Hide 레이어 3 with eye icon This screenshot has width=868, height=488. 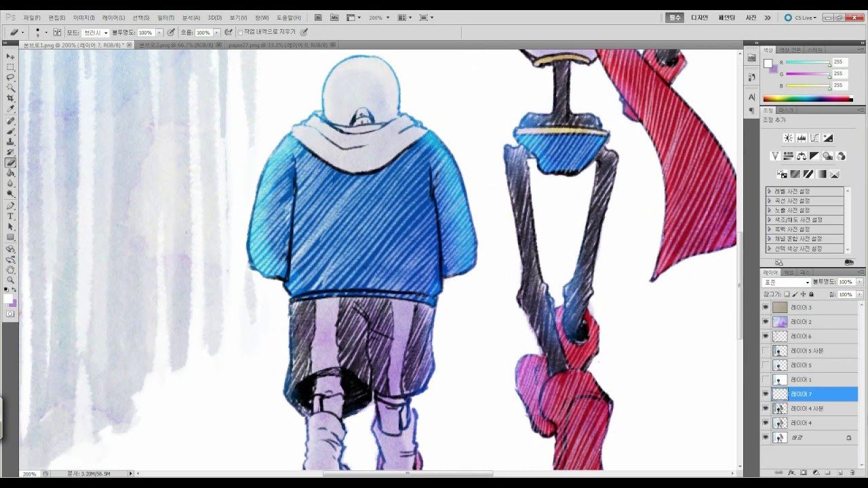click(766, 307)
